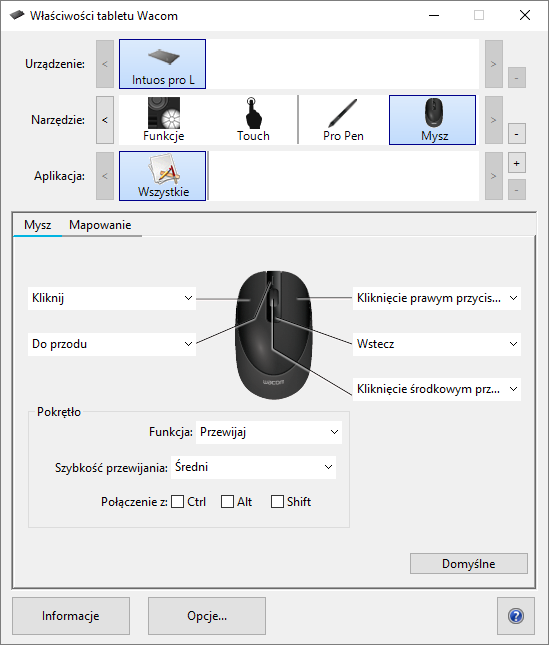
Task: Click the Wacom mouse illustration
Action: [x=273, y=335]
